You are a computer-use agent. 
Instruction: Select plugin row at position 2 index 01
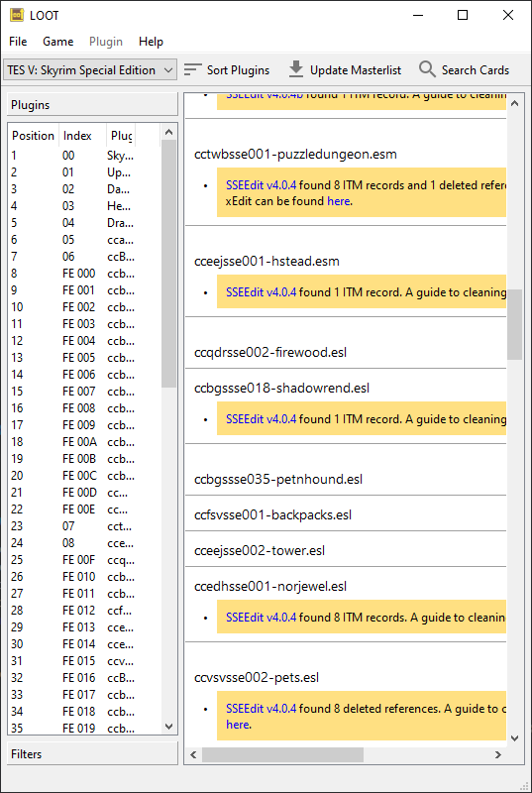[85, 172]
